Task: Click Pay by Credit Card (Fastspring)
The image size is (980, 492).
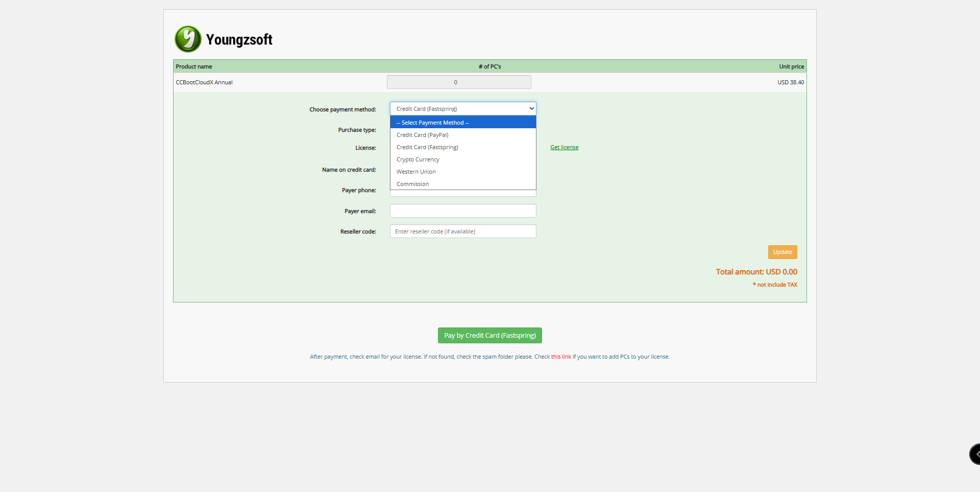Action: pyautogui.click(x=489, y=335)
